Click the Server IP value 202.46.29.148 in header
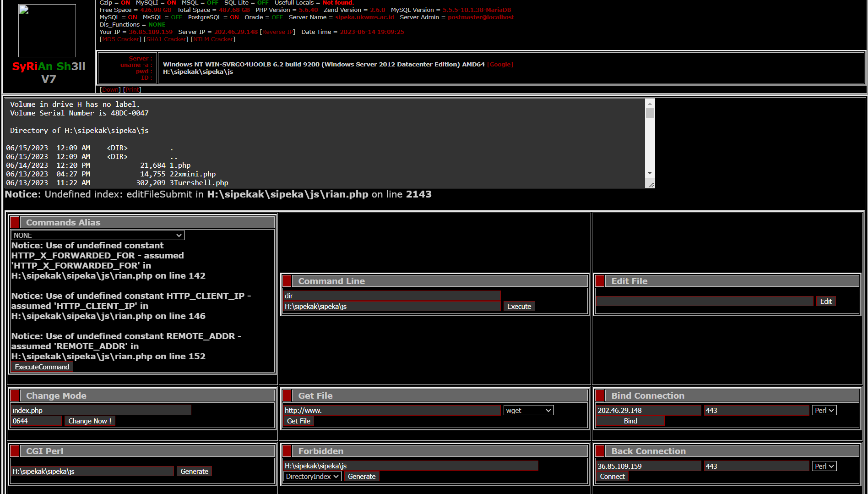This screenshot has height=494, width=868. (x=236, y=32)
